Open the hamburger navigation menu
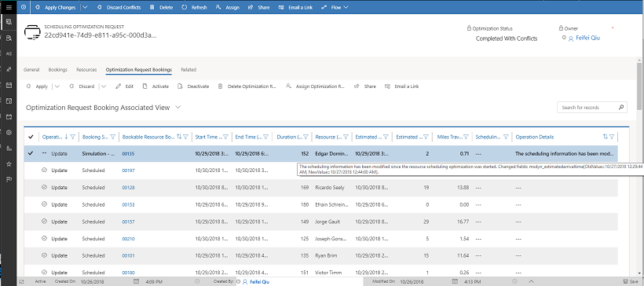644x286 pixels. 9,7
